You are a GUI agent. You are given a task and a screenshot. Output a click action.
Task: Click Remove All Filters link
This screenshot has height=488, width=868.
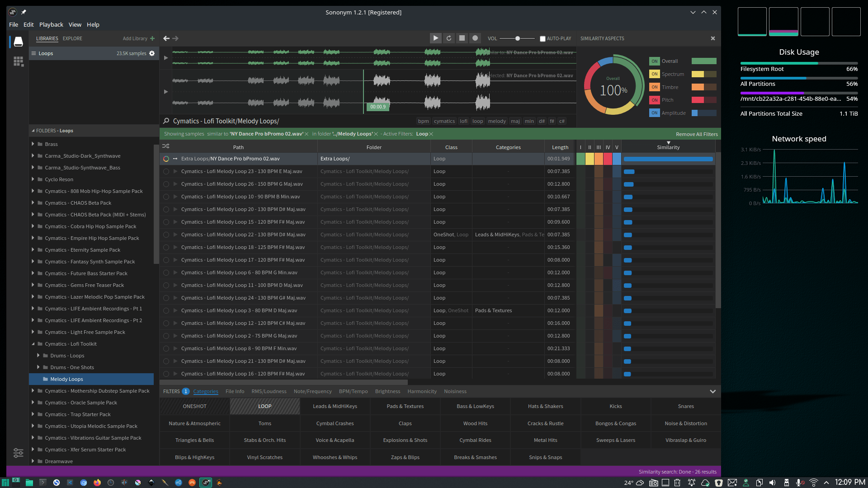coord(696,134)
